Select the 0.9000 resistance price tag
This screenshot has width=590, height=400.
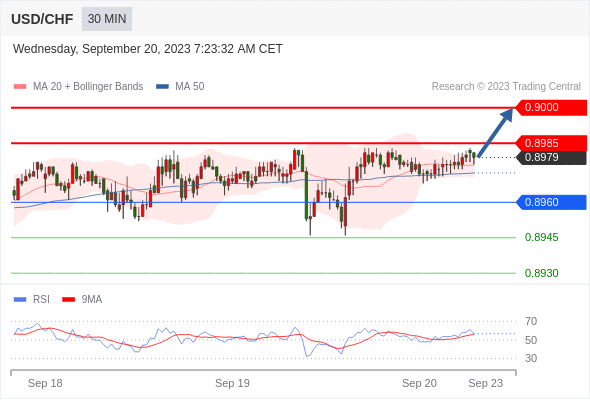coord(551,108)
